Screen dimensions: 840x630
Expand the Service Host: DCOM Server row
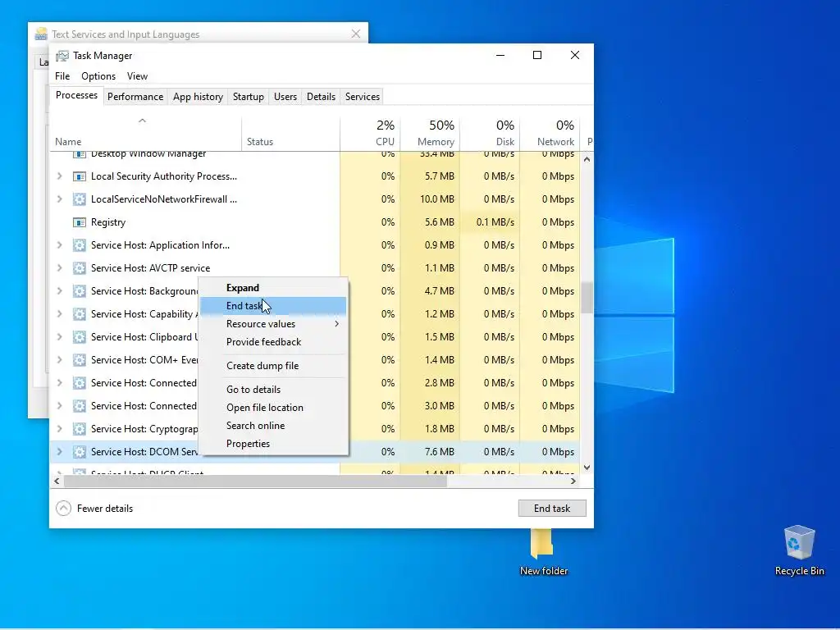59,452
